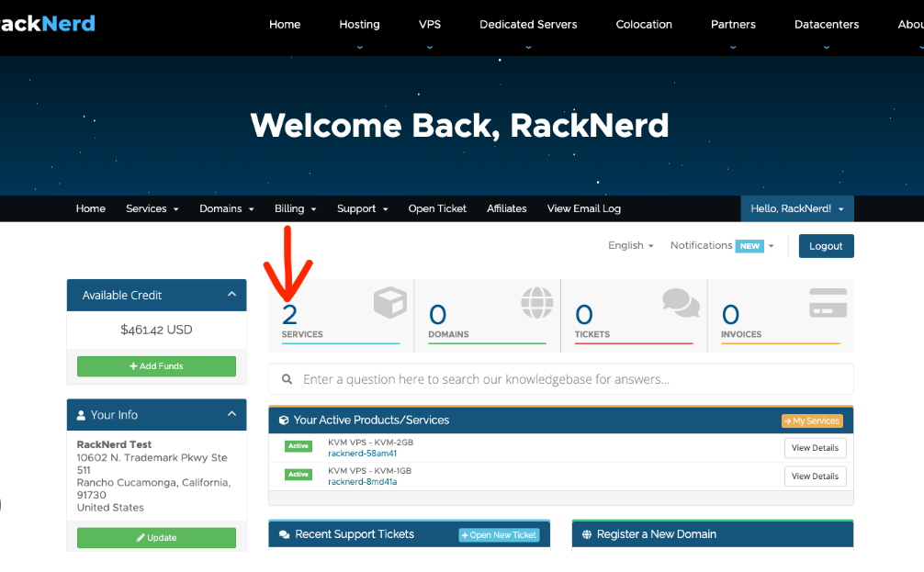Click the Register a New Domain header
Viewport: 924px width, 572px height.
(x=713, y=534)
